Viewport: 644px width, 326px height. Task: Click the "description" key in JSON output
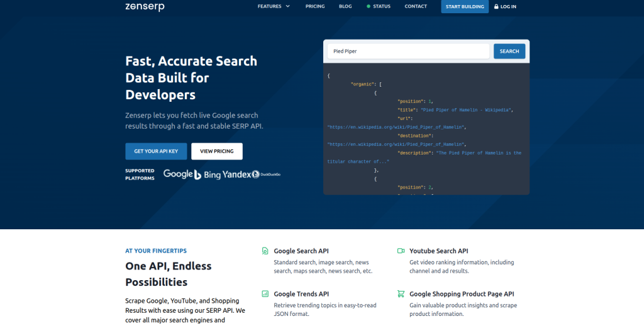pyautogui.click(x=414, y=153)
